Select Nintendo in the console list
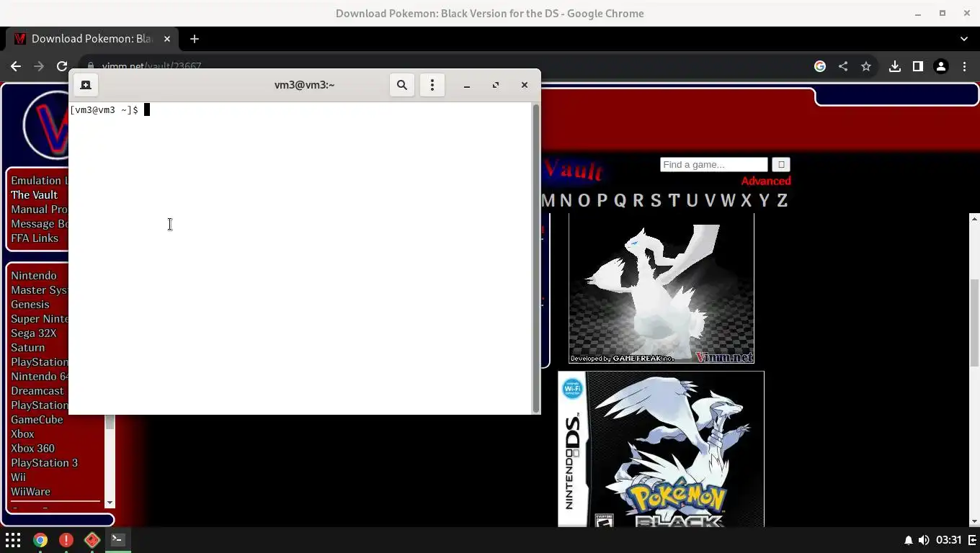The image size is (980, 553). 33,276
